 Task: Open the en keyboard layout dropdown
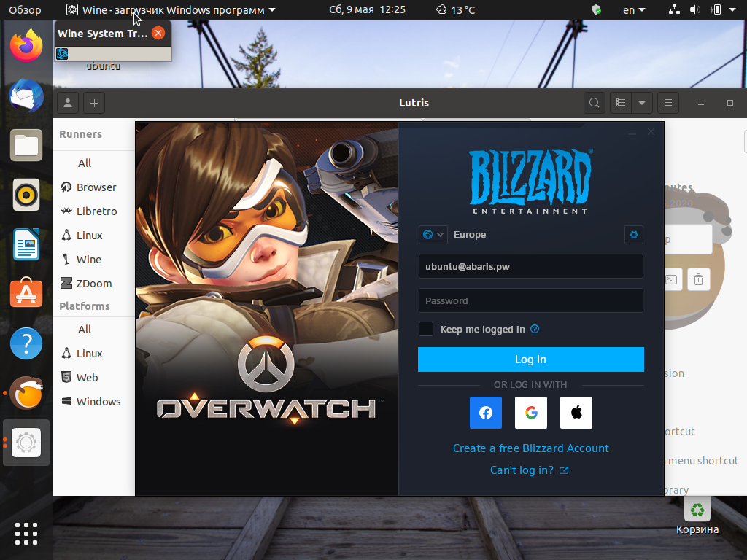point(634,9)
